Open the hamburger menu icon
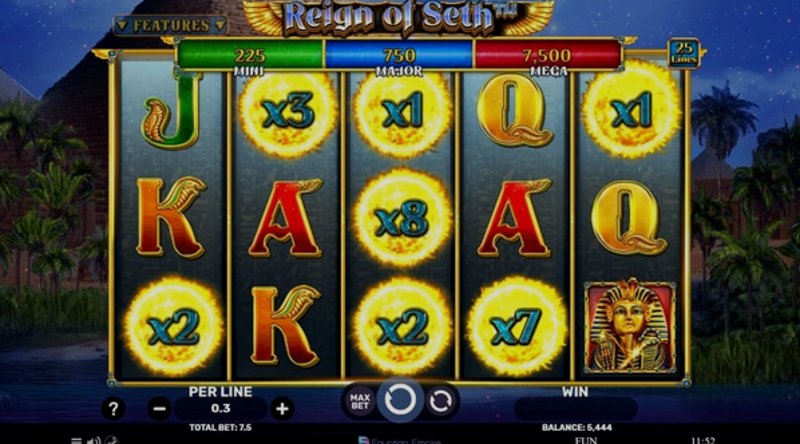This screenshot has height=444, width=800. pos(76,440)
